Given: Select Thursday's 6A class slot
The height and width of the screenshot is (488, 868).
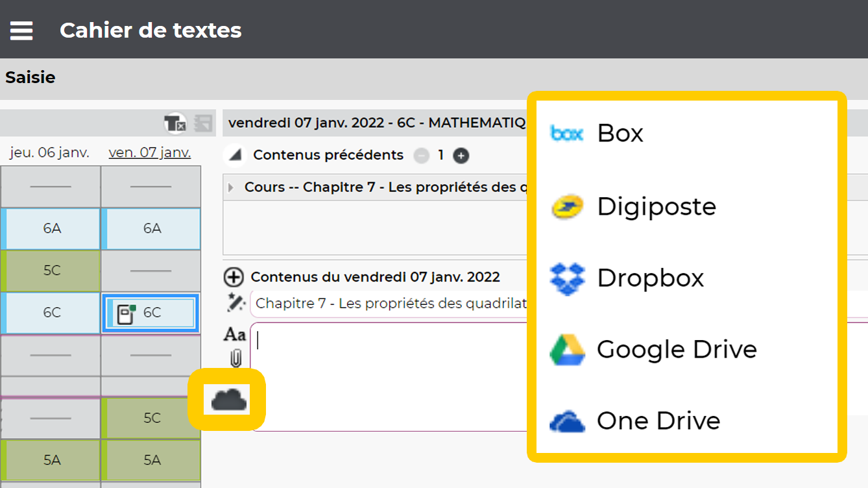Looking at the screenshot, I should point(51,228).
